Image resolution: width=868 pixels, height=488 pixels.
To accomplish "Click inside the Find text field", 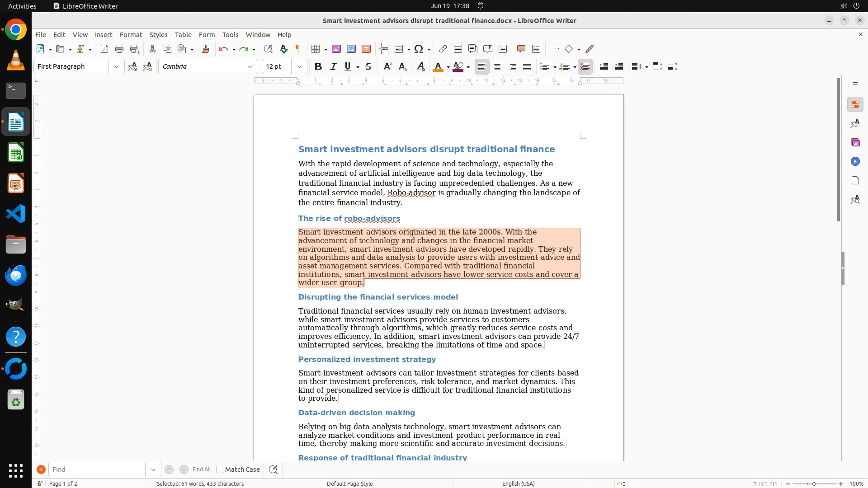I will pos(97,469).
